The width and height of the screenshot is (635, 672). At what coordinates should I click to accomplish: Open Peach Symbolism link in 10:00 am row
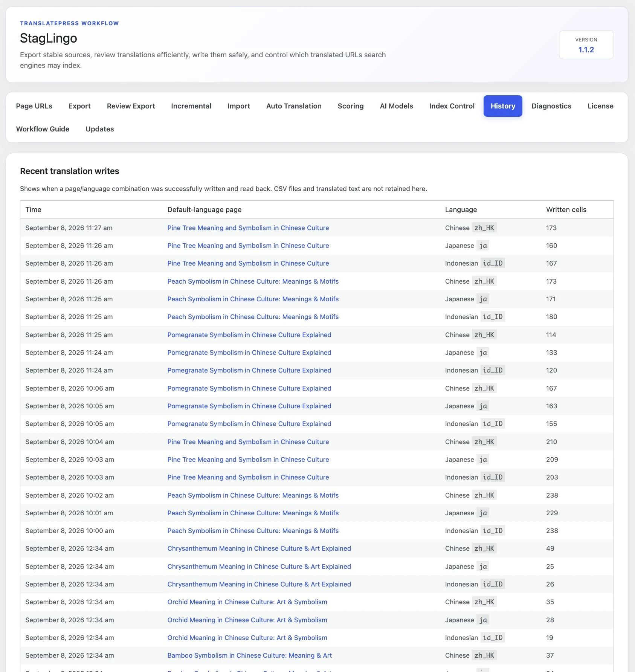[x=253, y=531]
